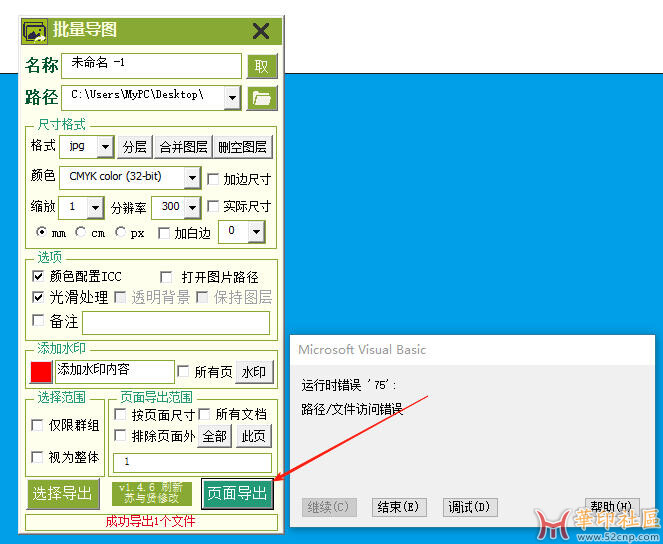The width and height of the screenshot is (663, 544).
Task: Select the cm unit radio button
Action: 80,233
